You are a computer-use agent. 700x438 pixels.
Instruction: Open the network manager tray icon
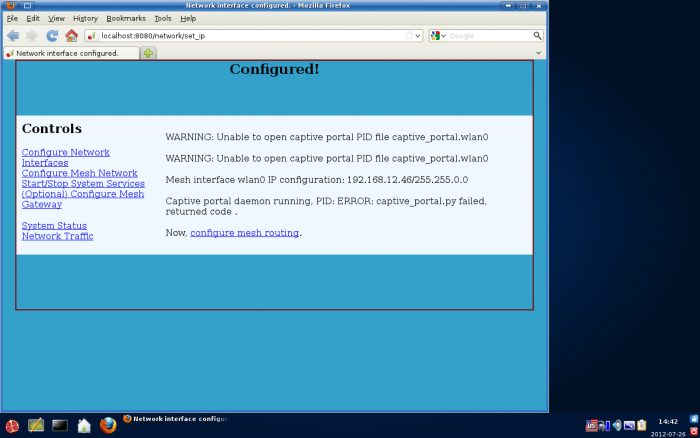pyautogui.click(x=601, y=426)
